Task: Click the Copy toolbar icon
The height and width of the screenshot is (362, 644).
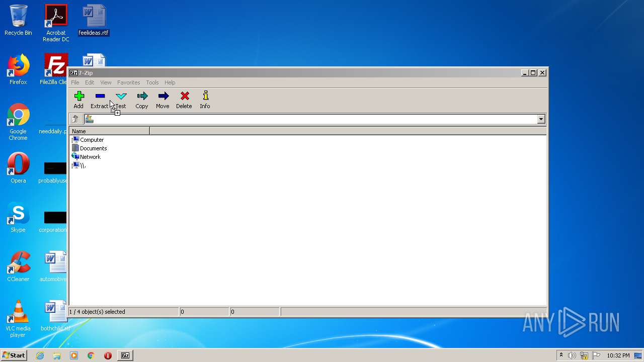Action: [142, 100]
